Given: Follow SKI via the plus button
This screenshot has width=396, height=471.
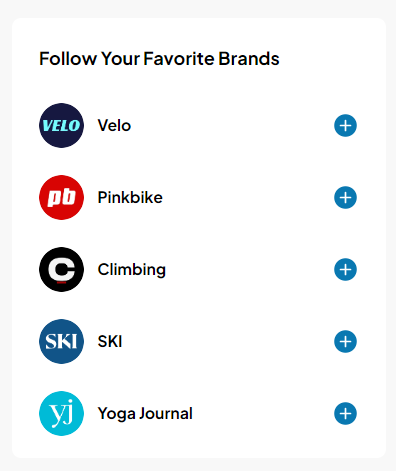Looking at the screenshot, I should point(345,342).
